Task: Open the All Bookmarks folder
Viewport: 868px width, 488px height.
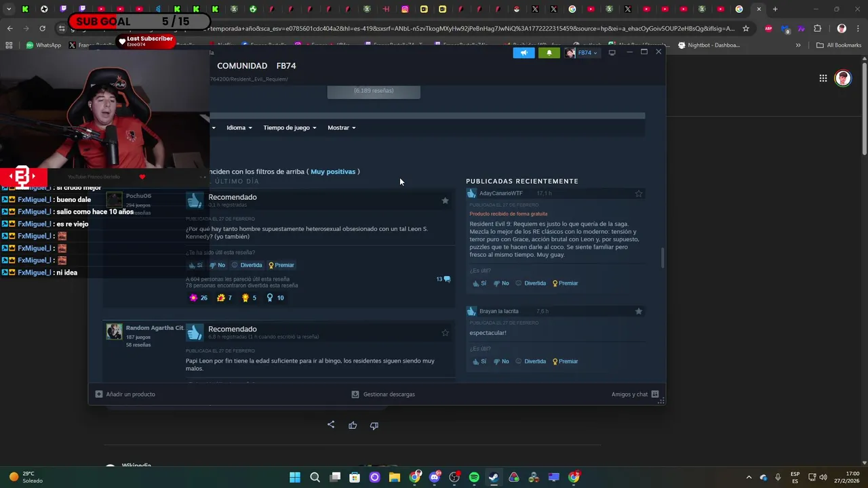Action: 839,45
